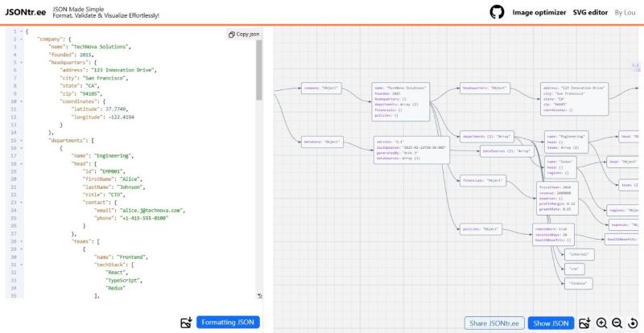The height and width of the screenshot is (333, 644).
Task: Collapse the "company" object at line 2
Action: click(22, 39)
